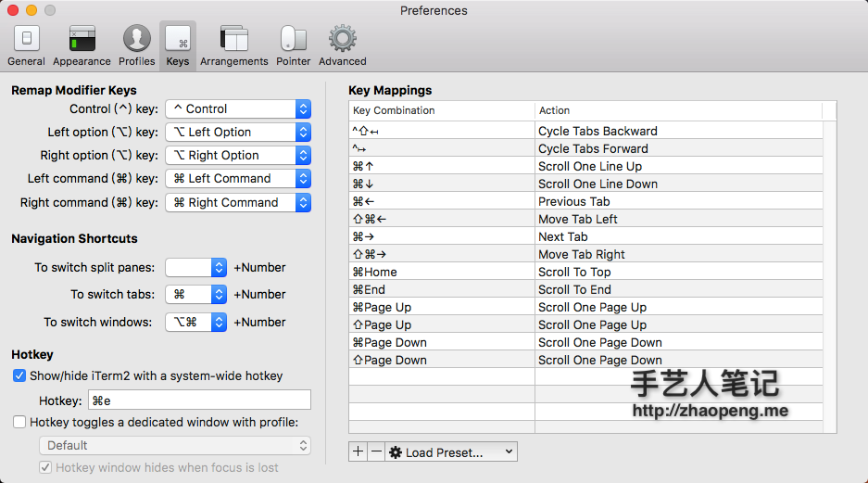868x483 pixels.
Task: Click the plus button to add key mapping
Action: (x=359, y=452)
